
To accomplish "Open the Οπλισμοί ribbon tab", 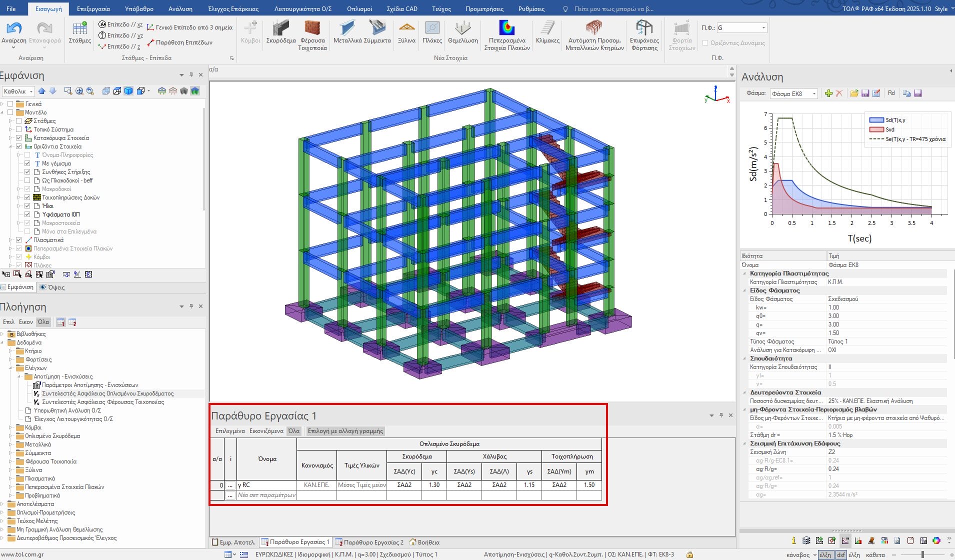I will [359, 9].
